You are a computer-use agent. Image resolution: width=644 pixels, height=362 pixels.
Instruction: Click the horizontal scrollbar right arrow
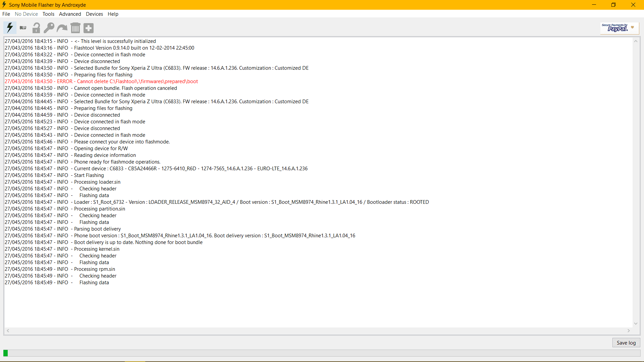coord(629,331)
